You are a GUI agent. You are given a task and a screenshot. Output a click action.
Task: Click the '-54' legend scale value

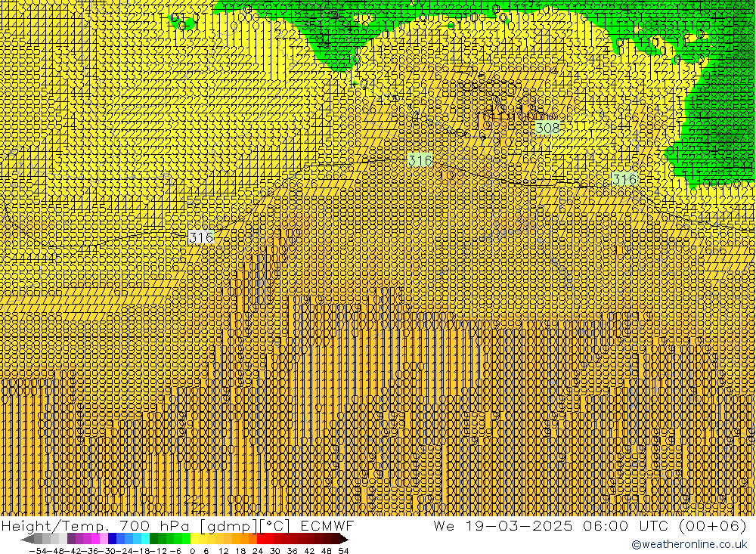[x=38, y=551]
